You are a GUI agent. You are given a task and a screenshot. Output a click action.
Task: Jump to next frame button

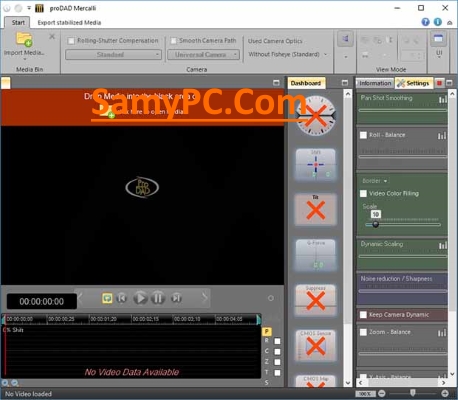(176, 298)
